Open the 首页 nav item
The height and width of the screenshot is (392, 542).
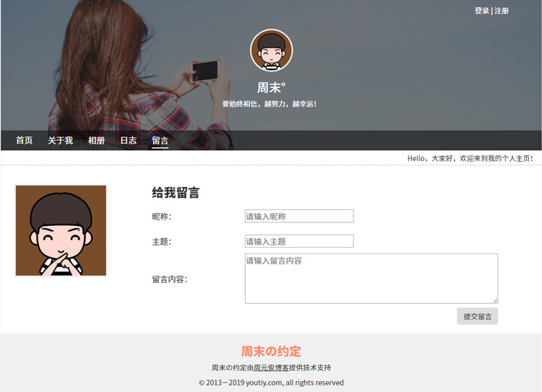coord(24,140)
